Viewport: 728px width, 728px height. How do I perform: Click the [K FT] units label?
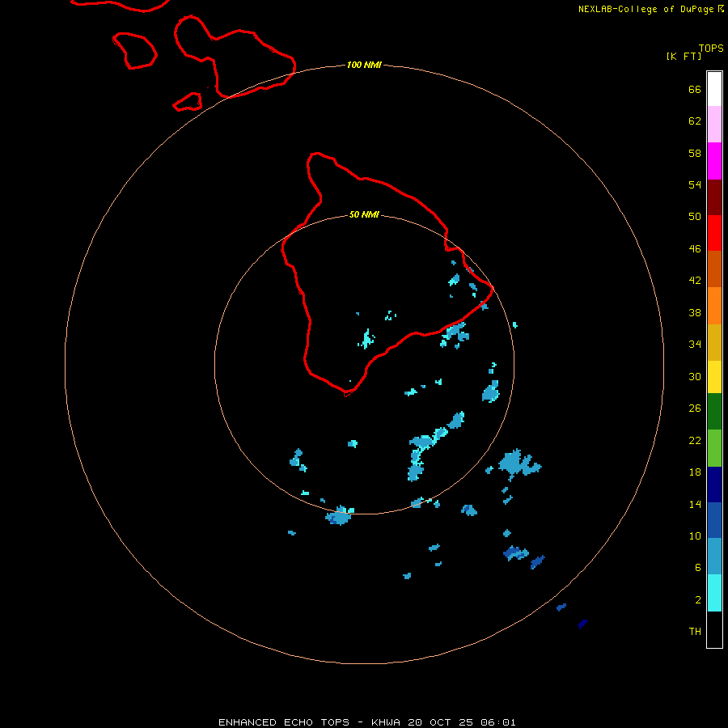click(684, 56)
